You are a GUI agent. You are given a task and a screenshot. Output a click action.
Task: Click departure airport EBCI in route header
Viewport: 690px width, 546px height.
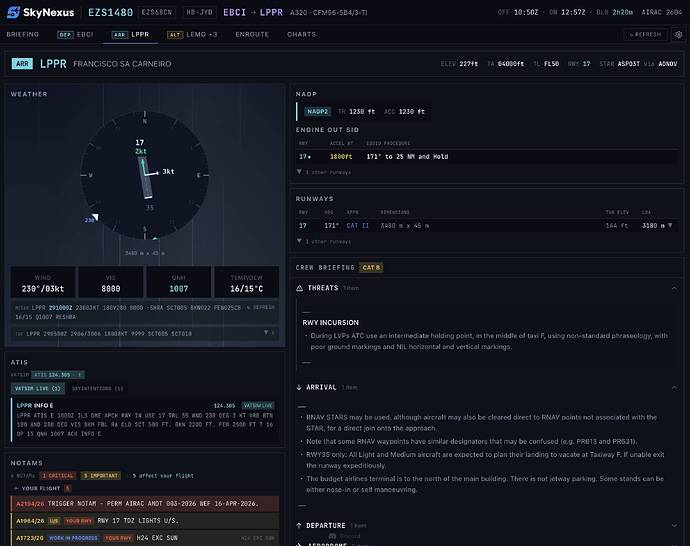(235, 12)
